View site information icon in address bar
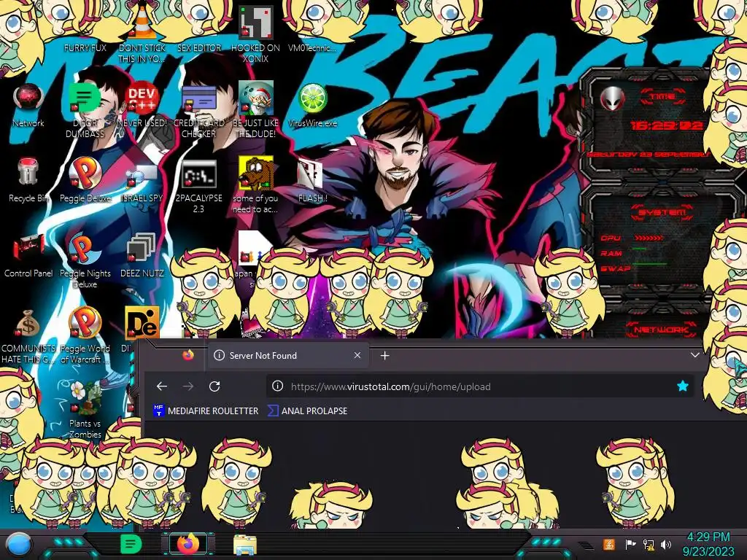747x560 pixels. [277, 386]
